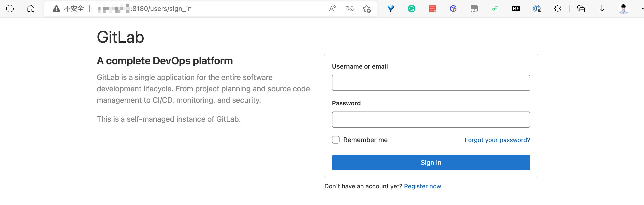Viewport: 644px width, 205px height.
Task: Focus the Username or email field
Action: [431, 83]
